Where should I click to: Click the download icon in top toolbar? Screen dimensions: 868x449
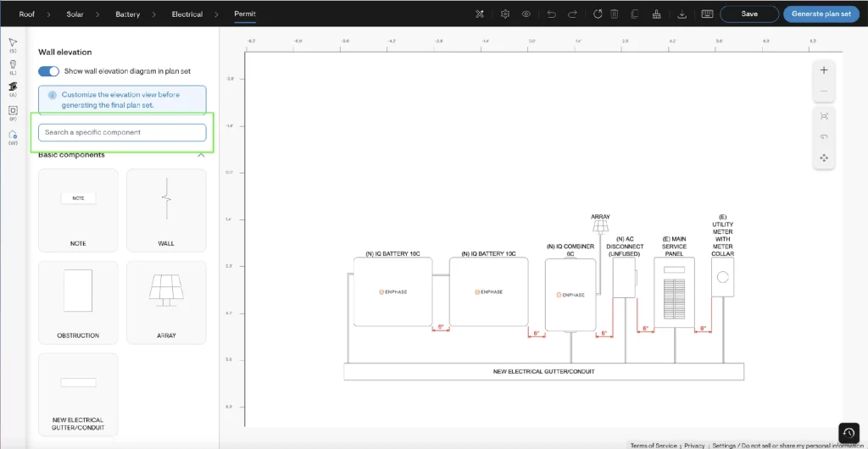[682, 14]
